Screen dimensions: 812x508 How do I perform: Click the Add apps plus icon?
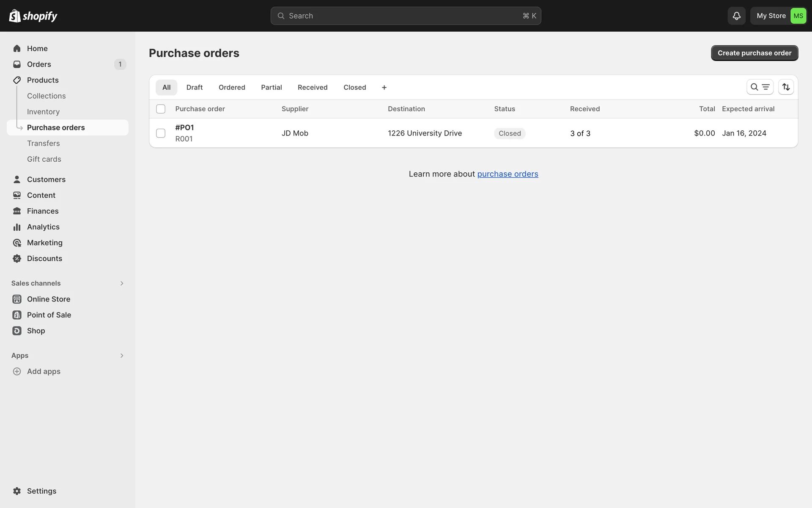coord(17,371)
